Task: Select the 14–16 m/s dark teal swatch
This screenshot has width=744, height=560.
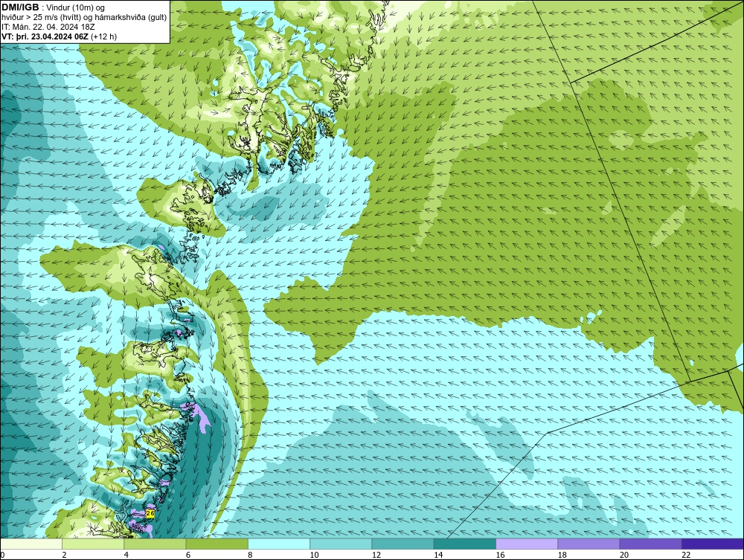Action: [x=464, y=544]
